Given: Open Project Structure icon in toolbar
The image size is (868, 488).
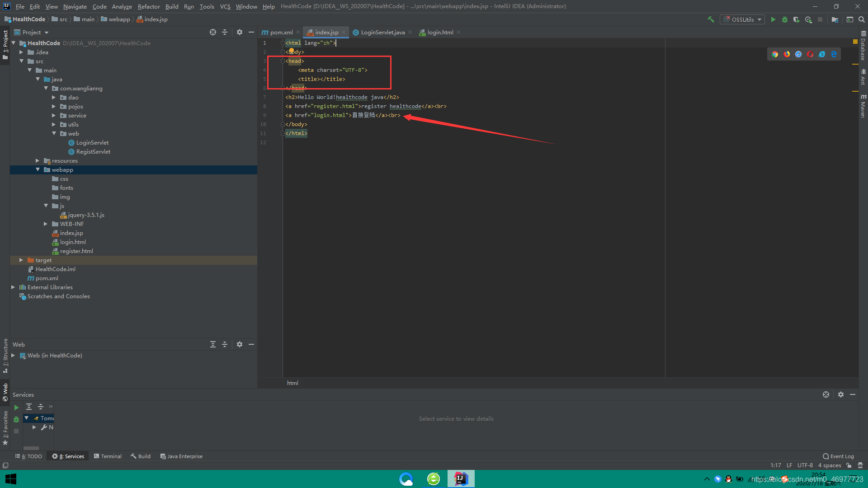Looking at the screenshot, I should (835, 19).
